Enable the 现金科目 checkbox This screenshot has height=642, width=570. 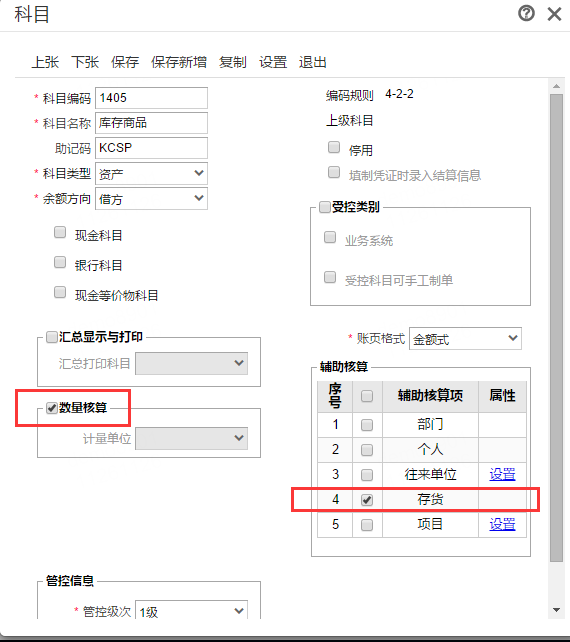[x=60, y=233]
